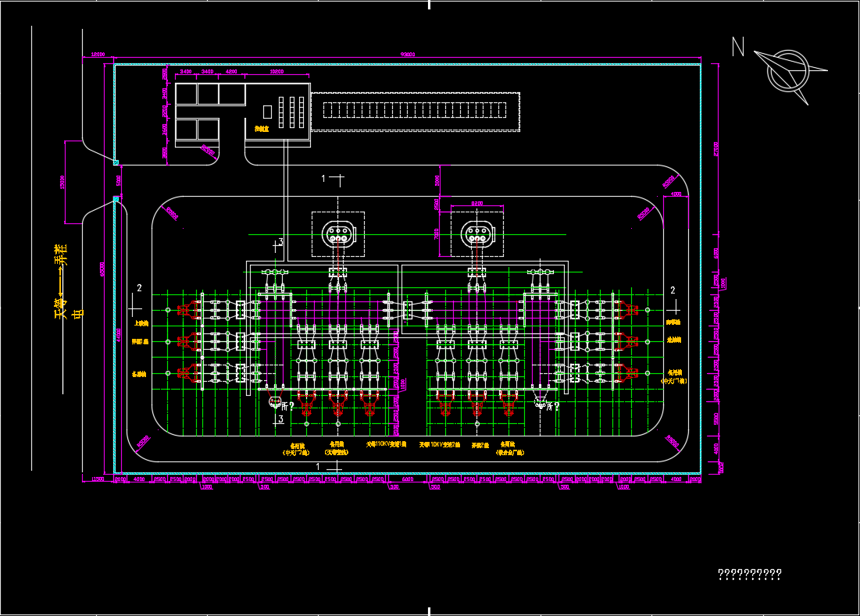Viewport: 860px width, 616px height.
Task: Click the 11500 dimension at bottom left
Action: (x=98, y=479)
